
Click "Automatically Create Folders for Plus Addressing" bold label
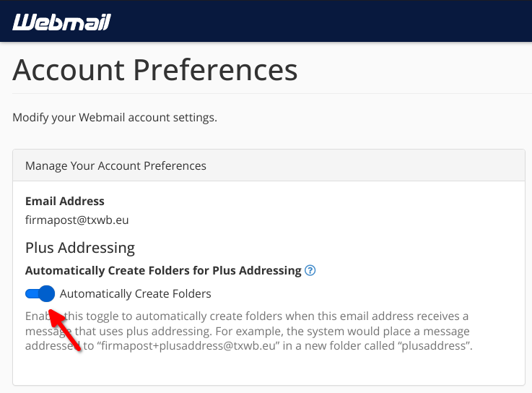[x=163, y=271]
